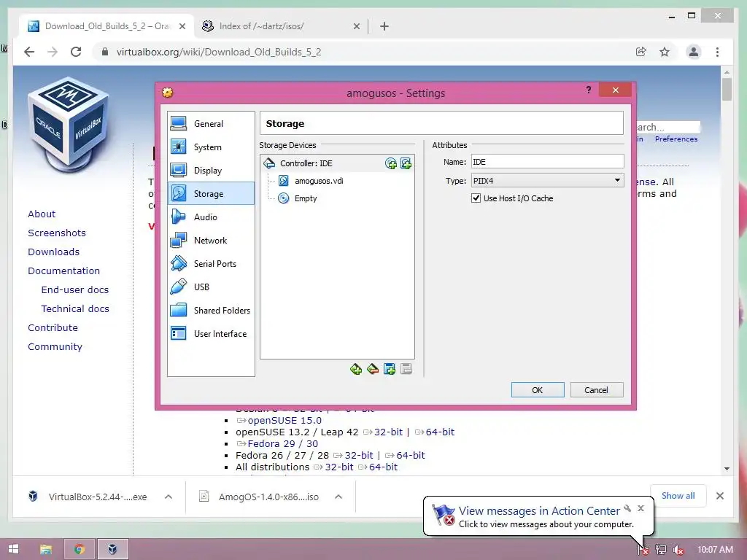Open the Serial Ports settings category

pos(211,264)
